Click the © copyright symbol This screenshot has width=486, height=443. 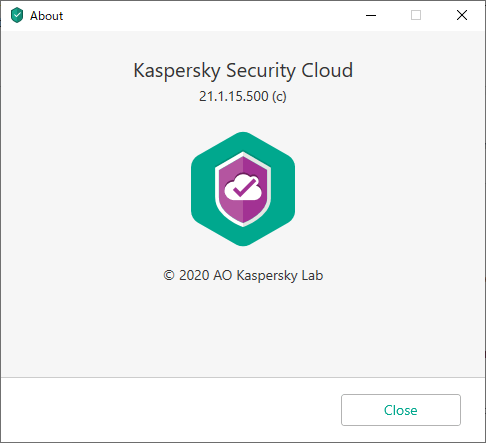169,275
